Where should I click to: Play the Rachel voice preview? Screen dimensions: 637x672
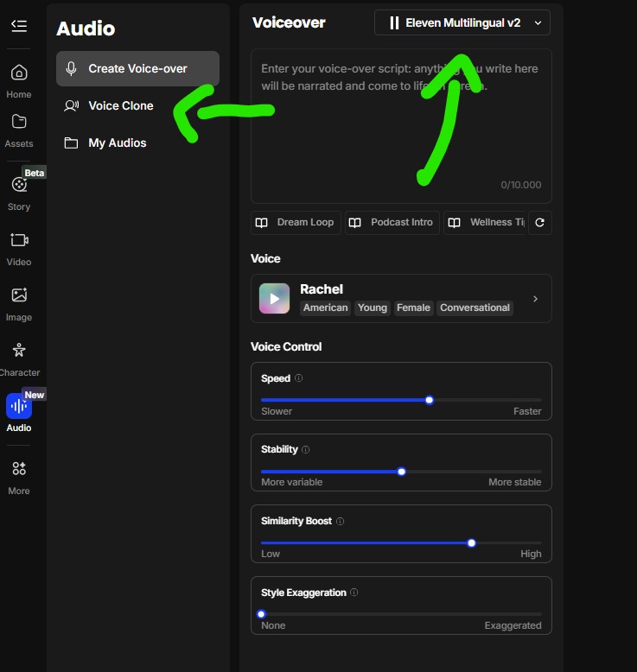[275, 298]
